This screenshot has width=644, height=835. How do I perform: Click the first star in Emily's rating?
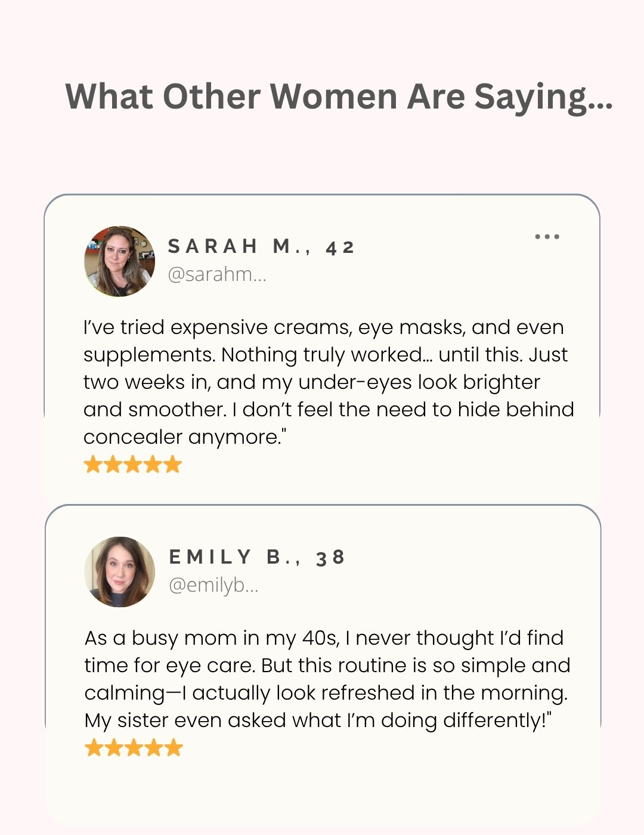click(94, 747)
